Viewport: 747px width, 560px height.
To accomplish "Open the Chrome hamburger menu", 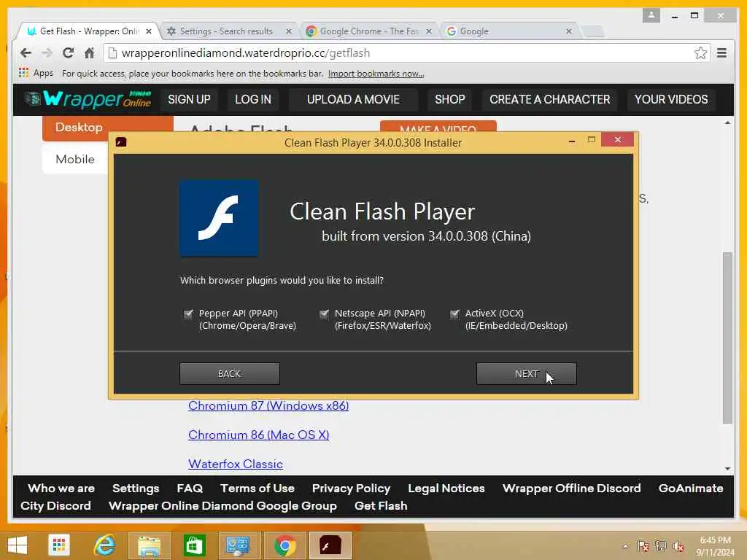I will tap(721, 52).
